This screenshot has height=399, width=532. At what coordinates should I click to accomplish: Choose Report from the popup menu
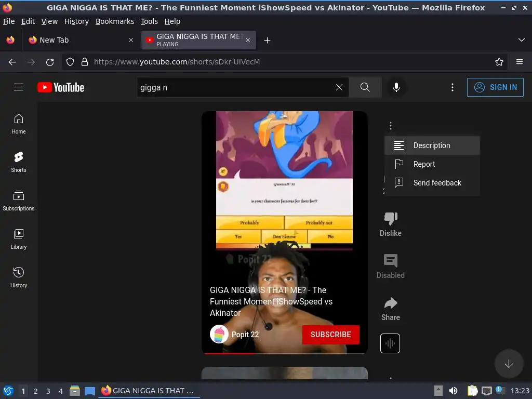click(x=432, y=164)
